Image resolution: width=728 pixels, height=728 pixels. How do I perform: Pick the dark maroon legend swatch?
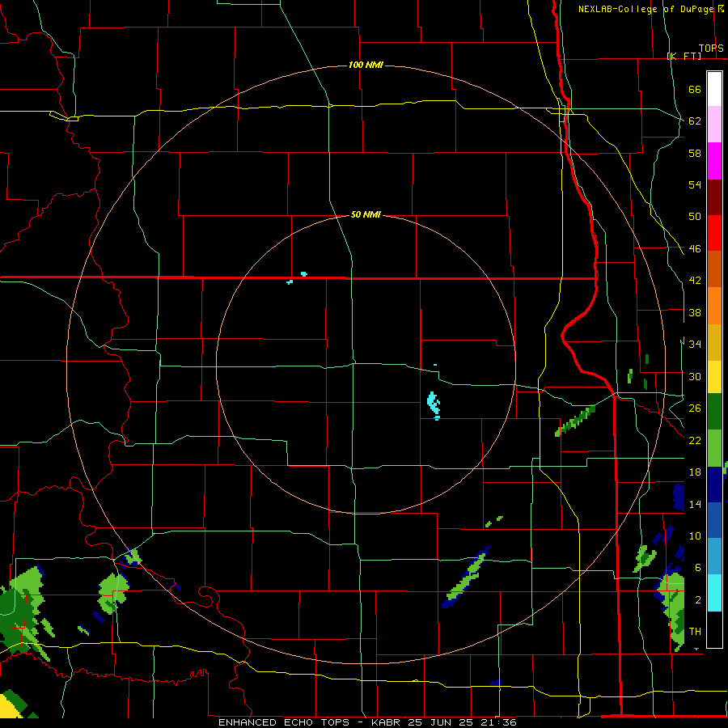[x=714, y=197]
